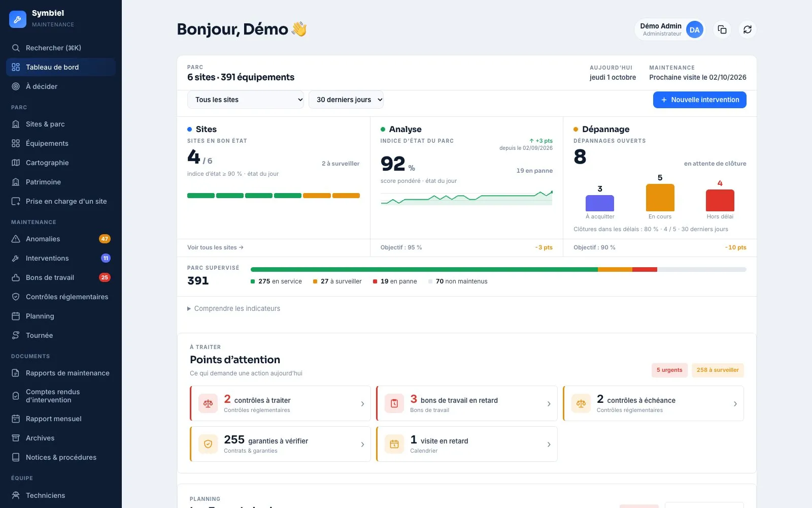
Task: Follow the Voir tous les sites link
Action: pos(215,247)
